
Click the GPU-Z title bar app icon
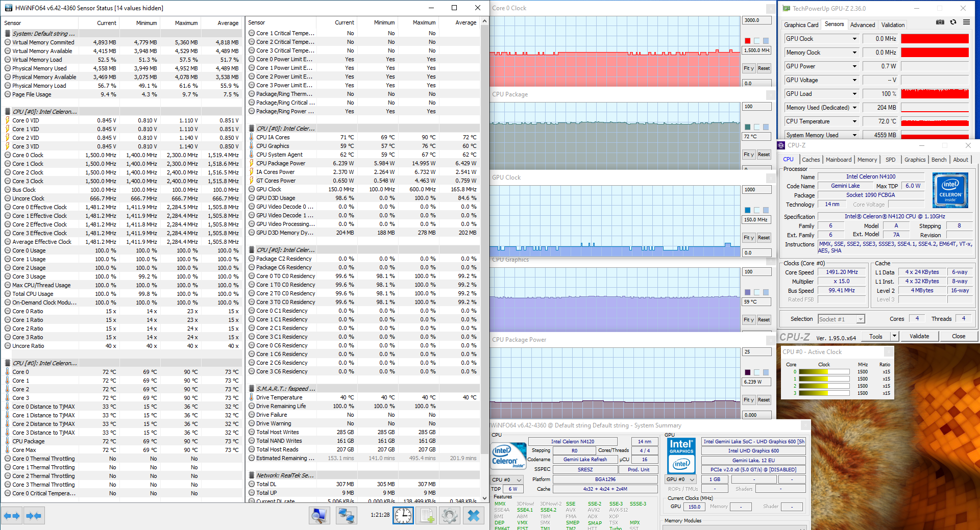tap(787, 8)
